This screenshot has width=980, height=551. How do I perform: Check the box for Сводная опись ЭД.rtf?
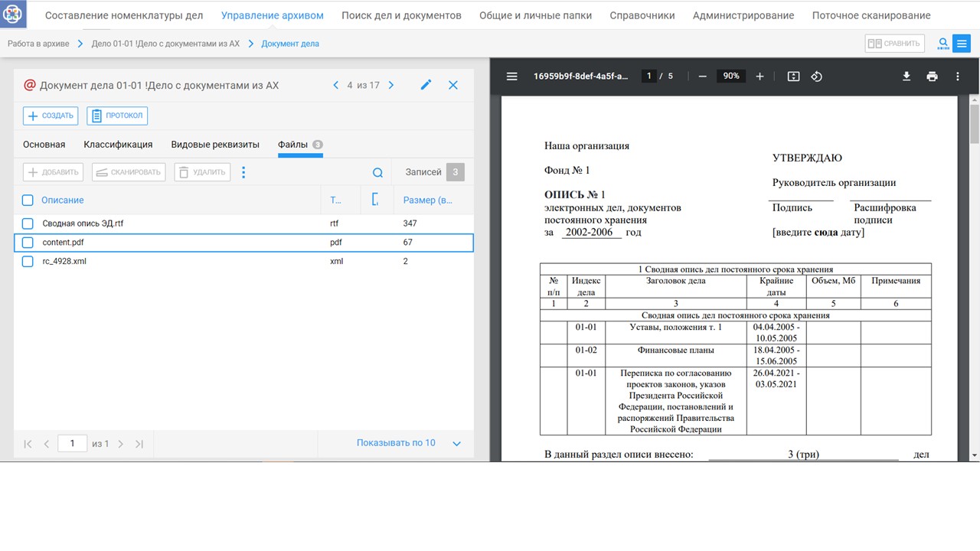pyautogui.click(x=28, y=223)
